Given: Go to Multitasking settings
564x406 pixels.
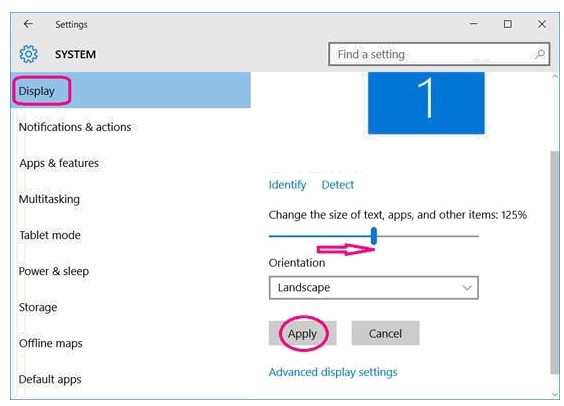Looking at the screenshot, I should click(49, 199).
